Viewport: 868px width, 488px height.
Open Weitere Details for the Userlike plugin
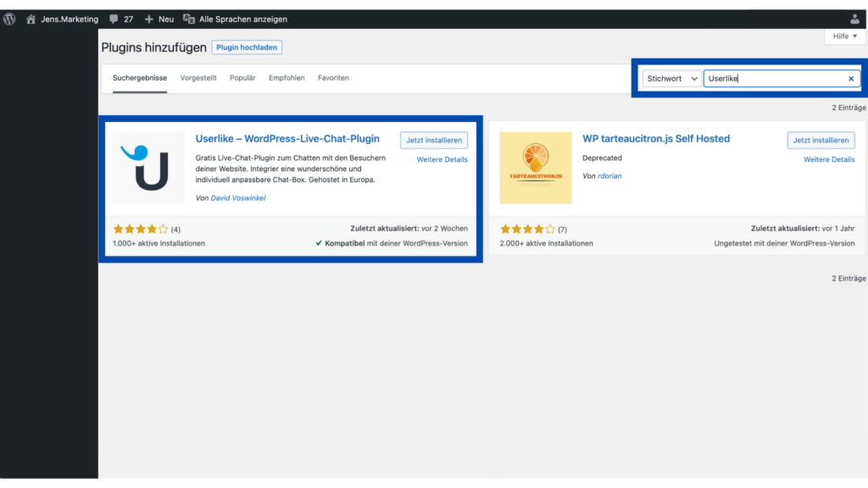click(x=442, y=159)
